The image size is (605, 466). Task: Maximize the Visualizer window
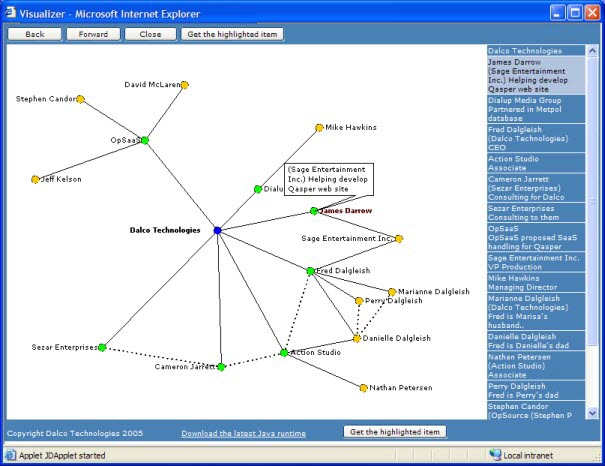pos(575,13)
